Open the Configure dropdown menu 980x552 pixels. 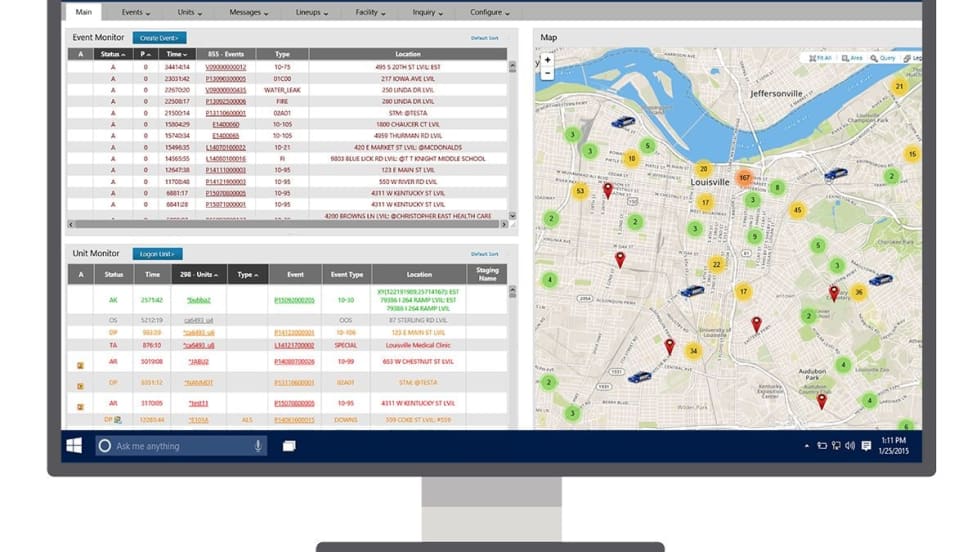490,13
